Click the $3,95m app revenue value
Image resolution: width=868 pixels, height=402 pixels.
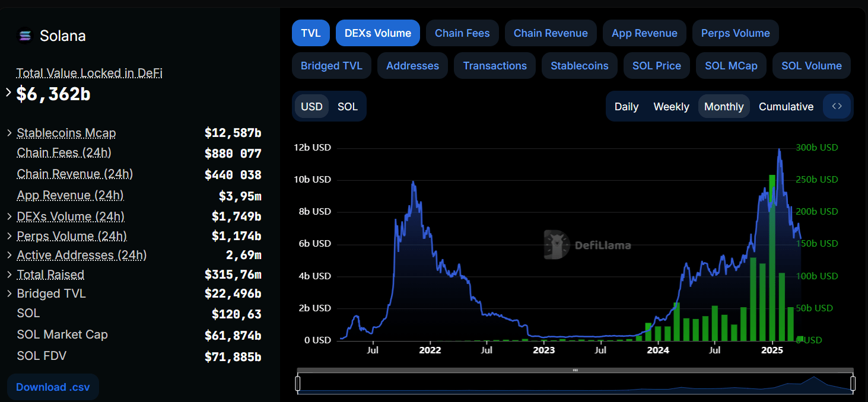[240, 196]
